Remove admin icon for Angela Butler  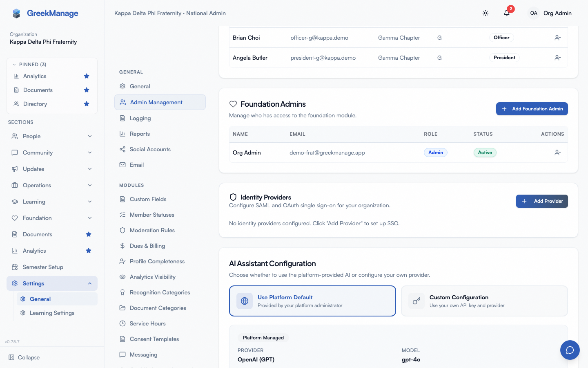(x=557, y=58)
